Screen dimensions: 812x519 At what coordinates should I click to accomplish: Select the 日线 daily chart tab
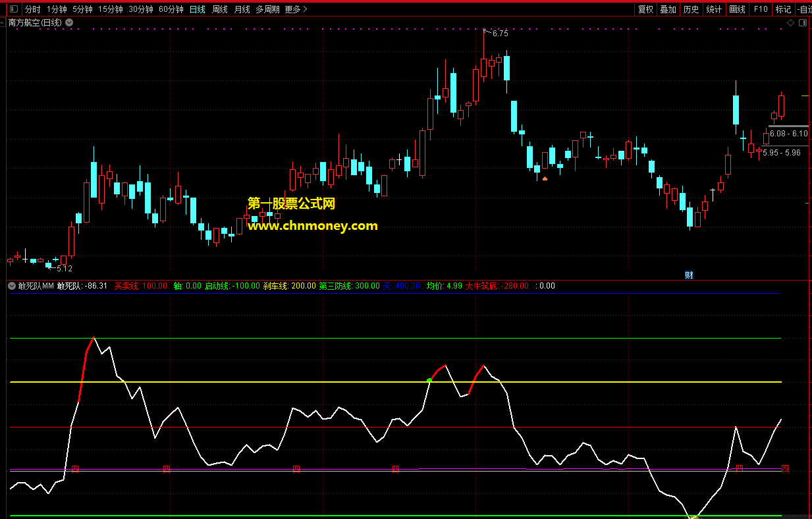(x=197, y=9)
